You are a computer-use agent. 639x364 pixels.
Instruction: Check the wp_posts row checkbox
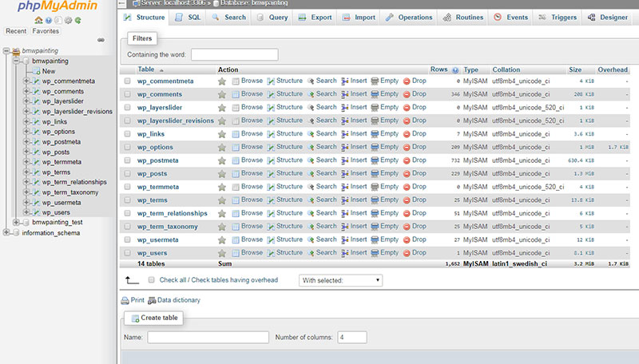click(128, 174)
